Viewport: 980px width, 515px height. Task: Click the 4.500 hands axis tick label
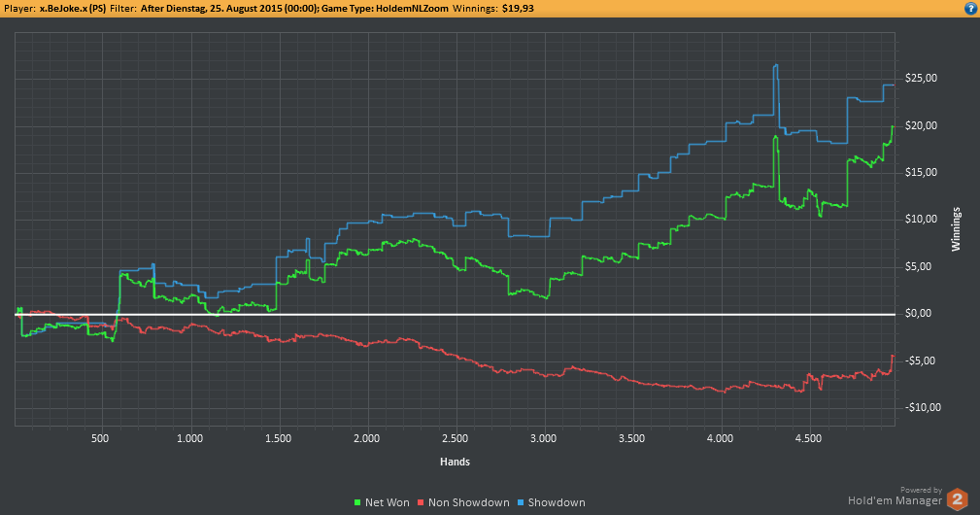click(x=808, y=438)
